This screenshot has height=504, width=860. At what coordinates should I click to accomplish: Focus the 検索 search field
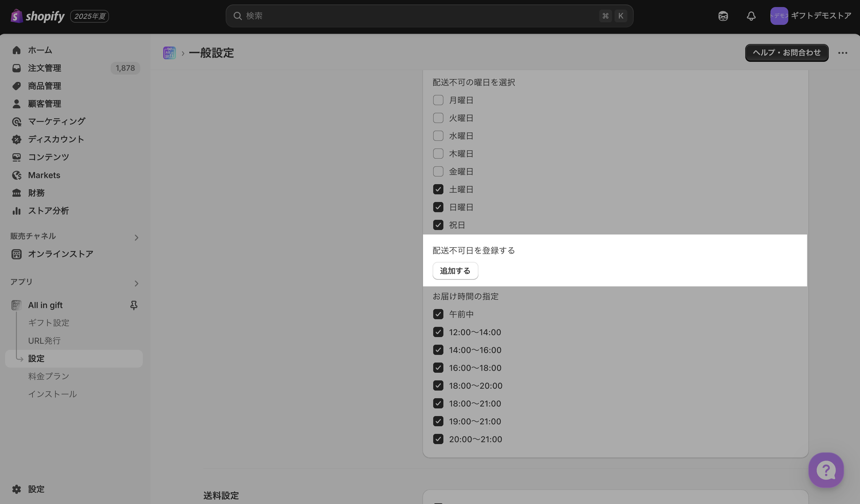420,16
